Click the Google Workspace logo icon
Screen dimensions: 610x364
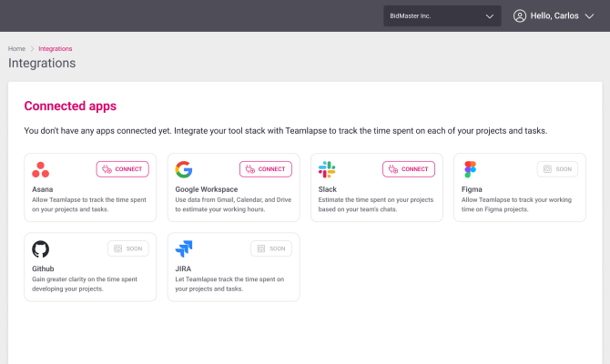click(x=184, y=169)
